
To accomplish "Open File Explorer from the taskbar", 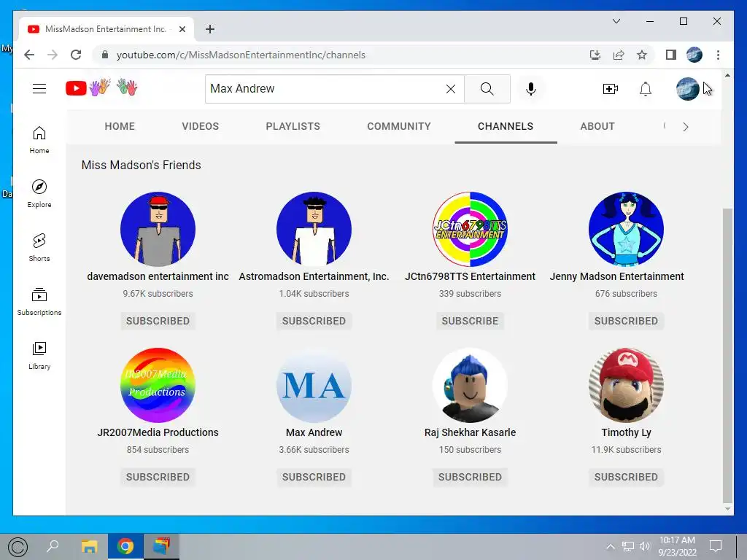I will tap(89, 546).
